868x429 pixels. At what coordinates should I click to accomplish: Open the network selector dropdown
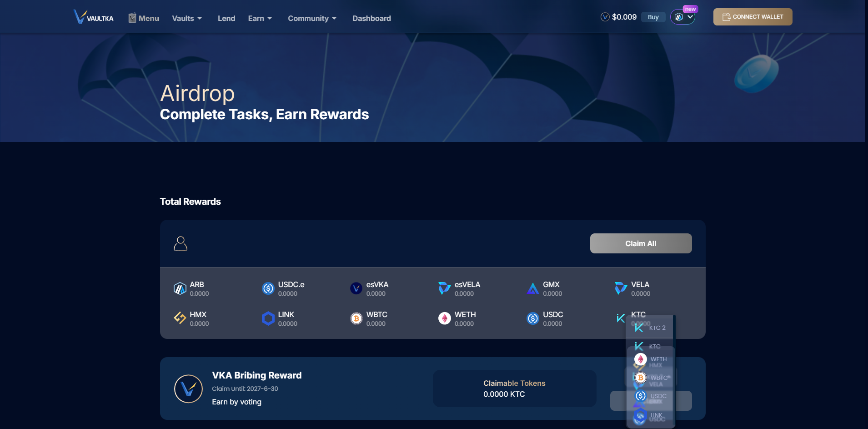683,17
